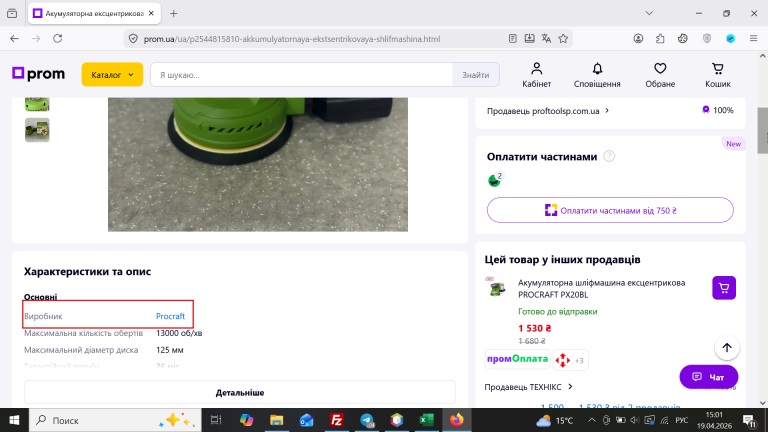The image size is (768, 432).
Task: Select the 125 мм disc diameter value
Action: coord(169,350)
